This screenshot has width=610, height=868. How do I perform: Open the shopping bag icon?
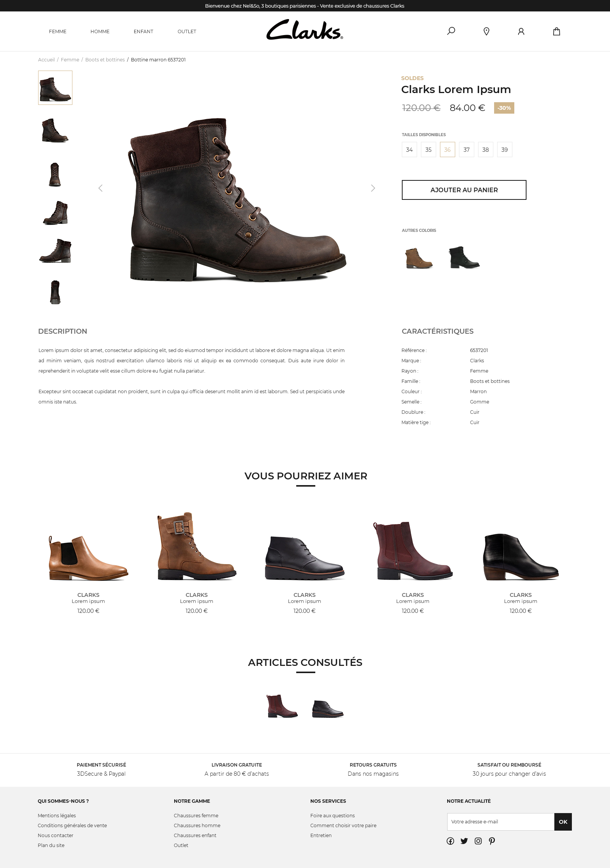click(557, 31)
